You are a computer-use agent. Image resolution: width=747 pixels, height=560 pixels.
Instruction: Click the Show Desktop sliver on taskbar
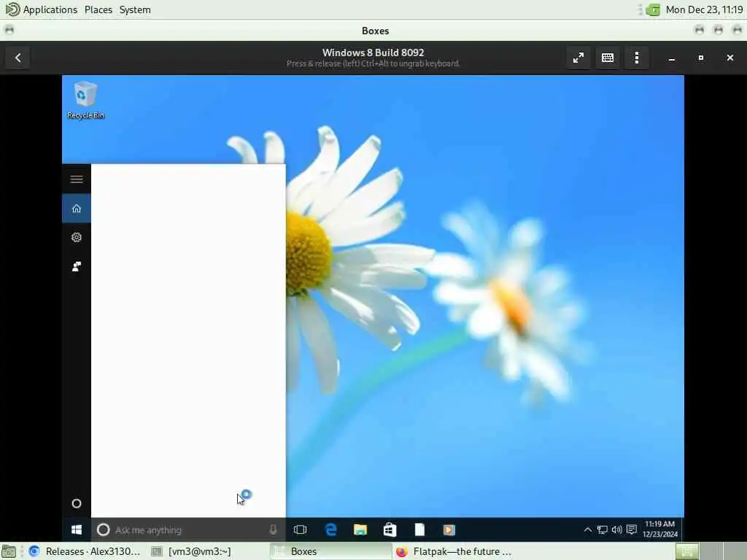682,529
